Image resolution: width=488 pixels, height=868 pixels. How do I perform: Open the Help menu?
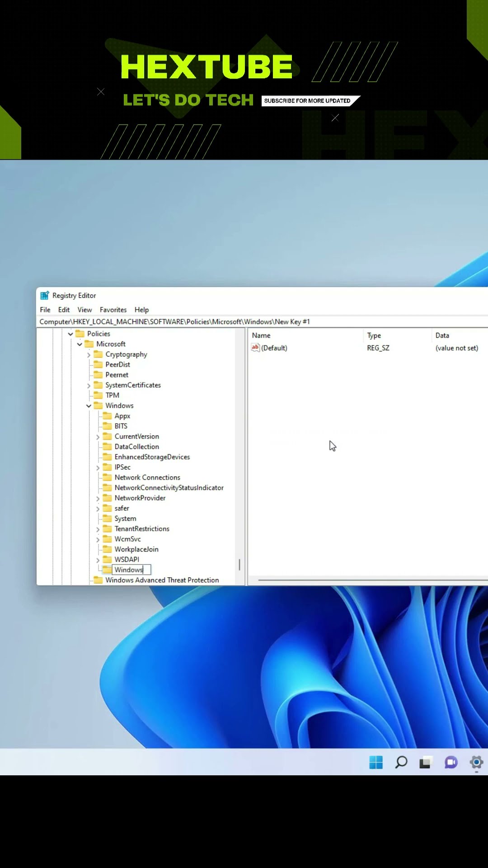point(141,310)
